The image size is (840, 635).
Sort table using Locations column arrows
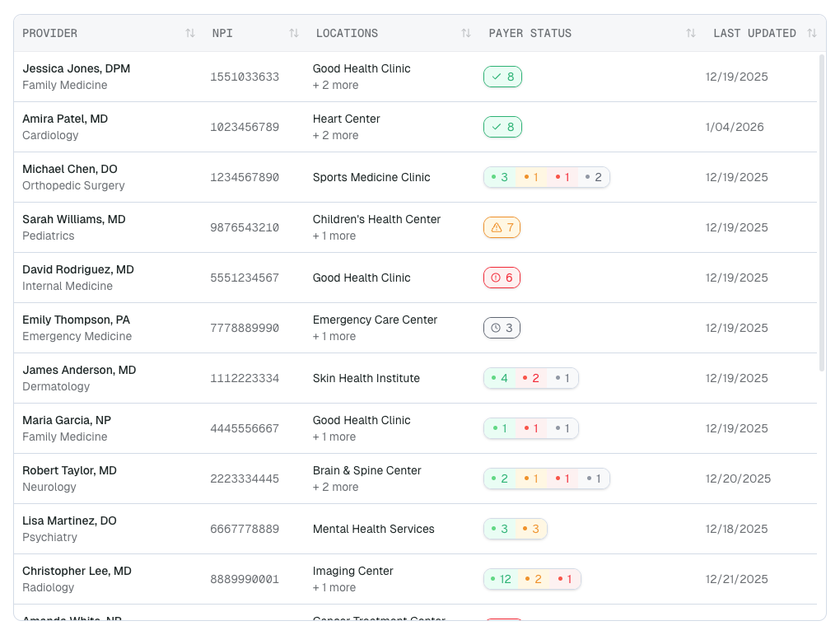click(x=466, y=33)
